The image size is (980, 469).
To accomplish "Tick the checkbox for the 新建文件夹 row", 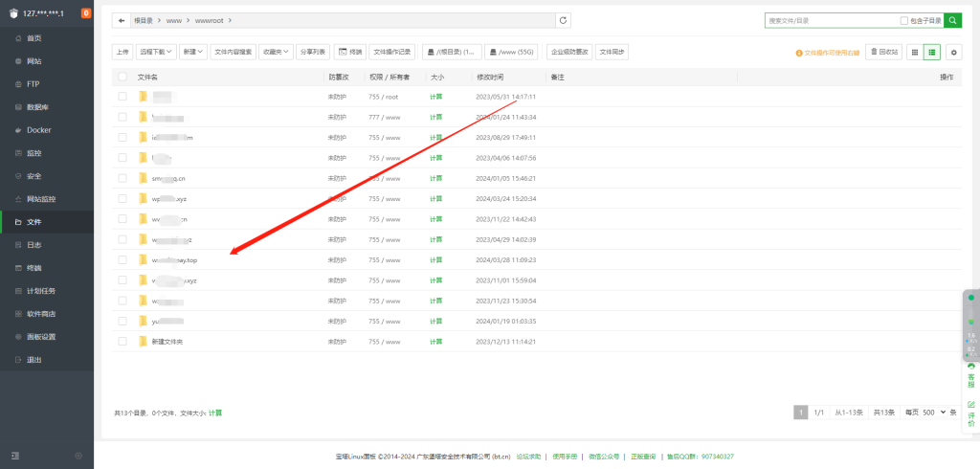I will pyautogui.click(x=122, y=341).
